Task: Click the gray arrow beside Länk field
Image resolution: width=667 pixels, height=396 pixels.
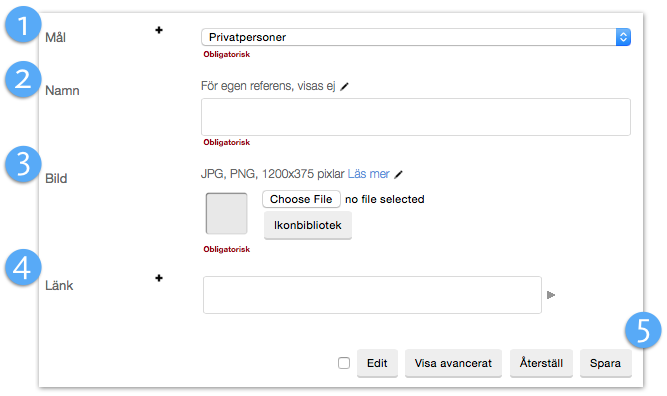Action: (x=551, y=295)
